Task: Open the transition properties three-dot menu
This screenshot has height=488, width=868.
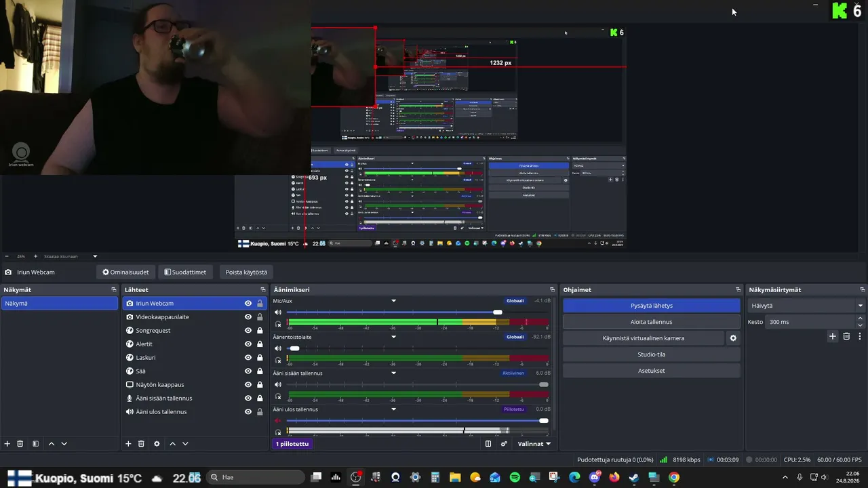Action: click(859, 336)
